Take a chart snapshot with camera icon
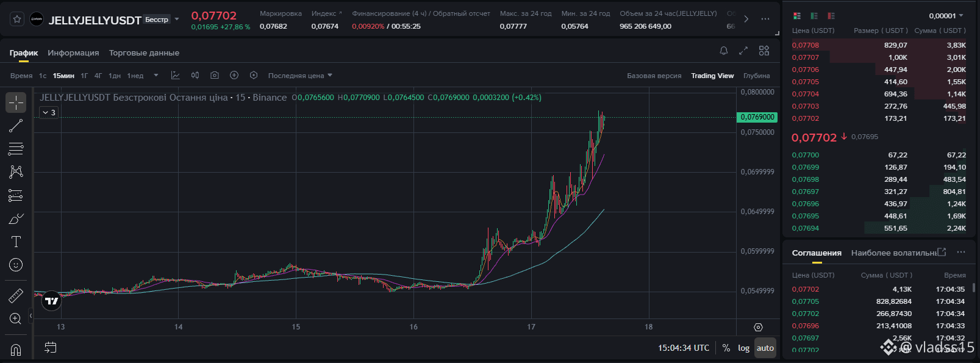 click(215, 75)
